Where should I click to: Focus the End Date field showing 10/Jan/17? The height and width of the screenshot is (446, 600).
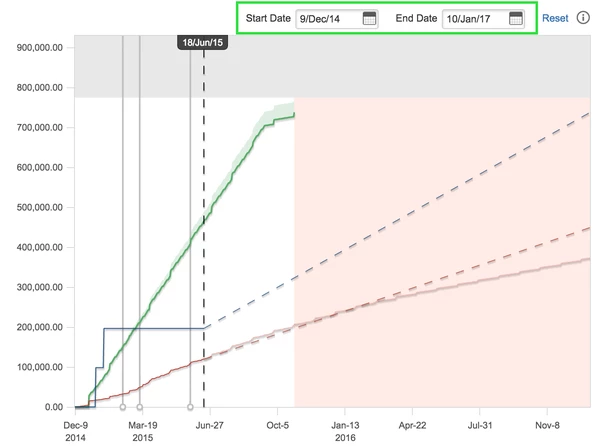point(474,19)
